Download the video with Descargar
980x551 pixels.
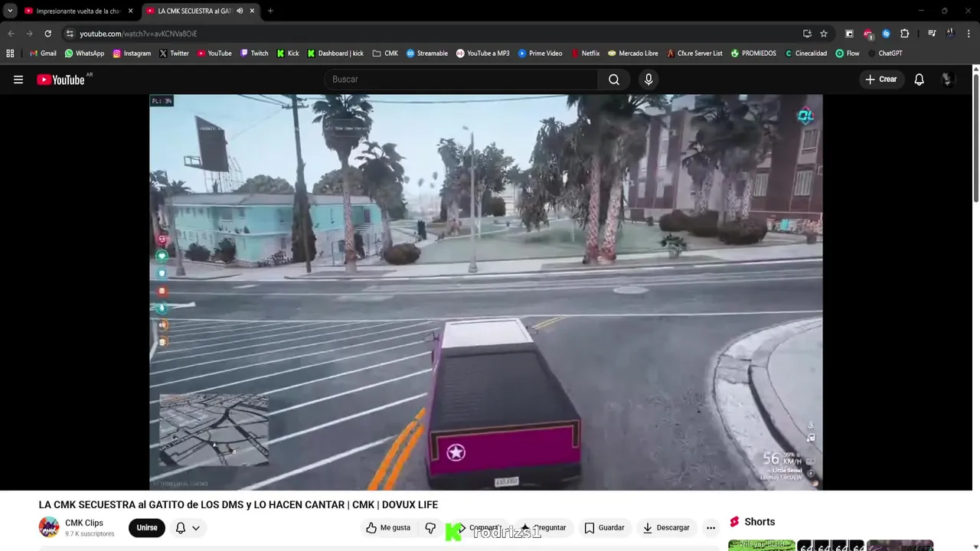tap(666, 527)
